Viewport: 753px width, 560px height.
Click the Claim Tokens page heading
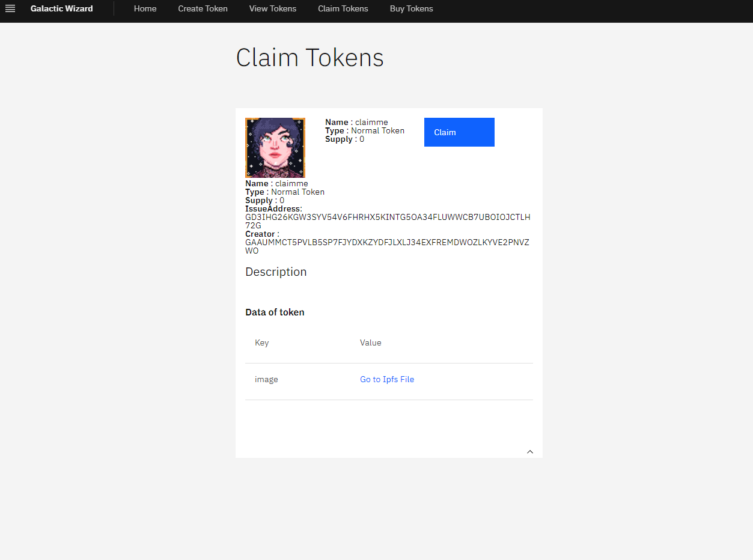pos(309,58)
